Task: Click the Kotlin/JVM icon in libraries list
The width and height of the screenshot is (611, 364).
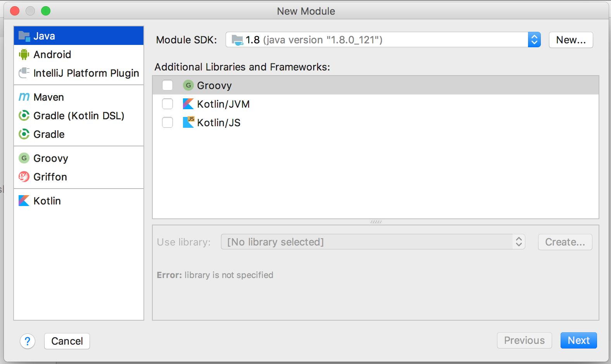Action: click(188, 104)
